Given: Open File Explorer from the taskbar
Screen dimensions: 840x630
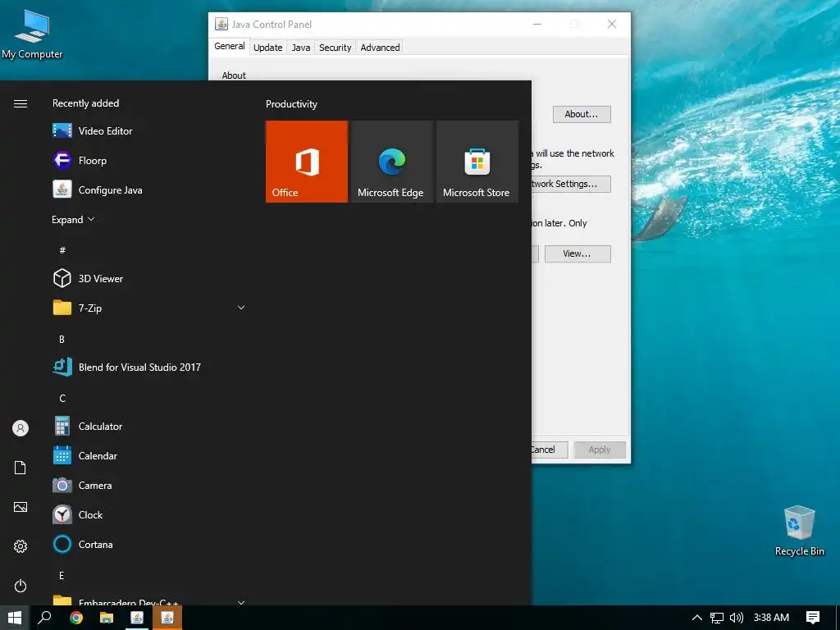Looking at the screenshot, I should (x=107, y=618).
